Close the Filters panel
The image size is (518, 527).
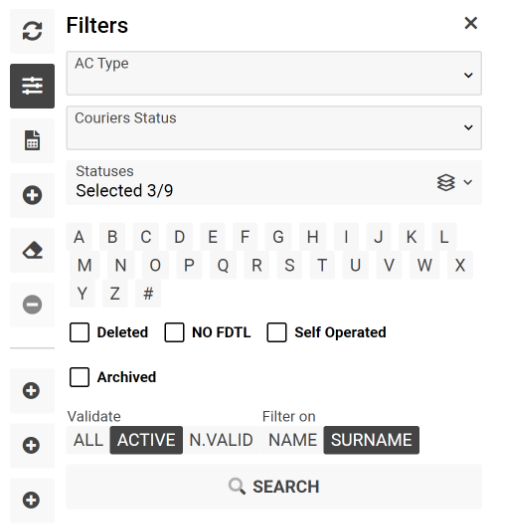[471, 23]
